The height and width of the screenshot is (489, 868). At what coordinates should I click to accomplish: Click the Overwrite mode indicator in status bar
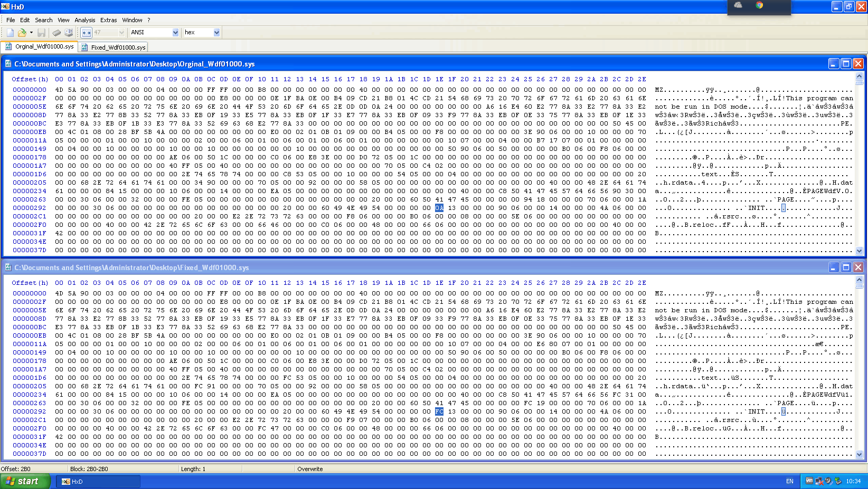pos(310,469)
